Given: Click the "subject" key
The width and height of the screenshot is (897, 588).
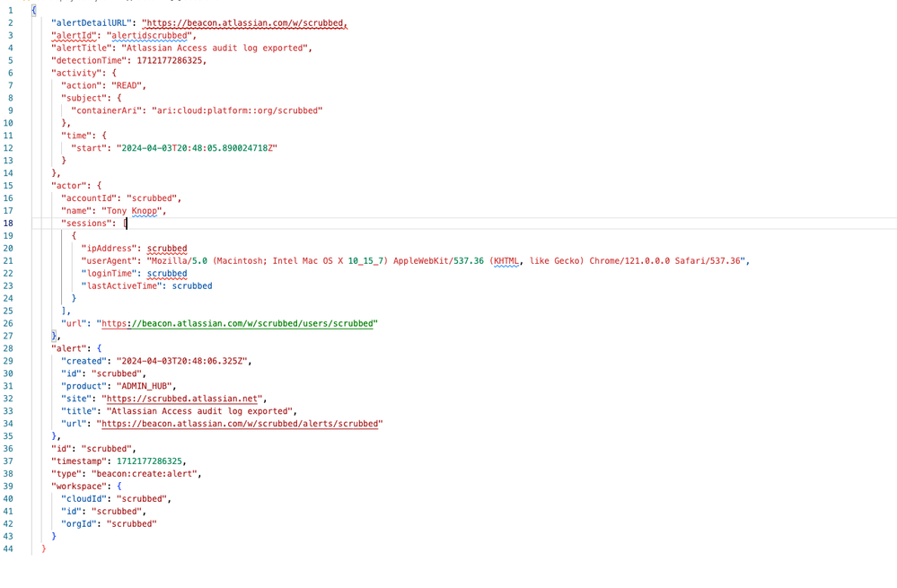Looking at the screenshot, I should pyautogui.click(x=84, y=99).
